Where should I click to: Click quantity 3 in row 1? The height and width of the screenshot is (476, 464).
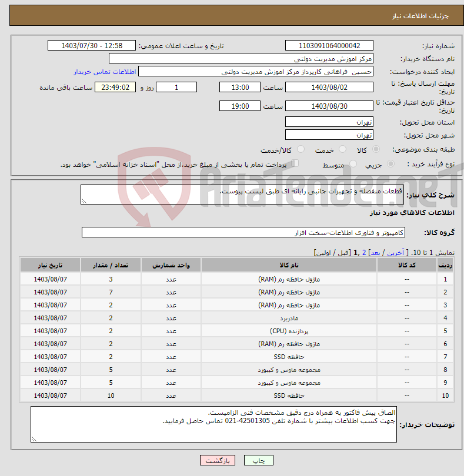[x=111, y=279]
